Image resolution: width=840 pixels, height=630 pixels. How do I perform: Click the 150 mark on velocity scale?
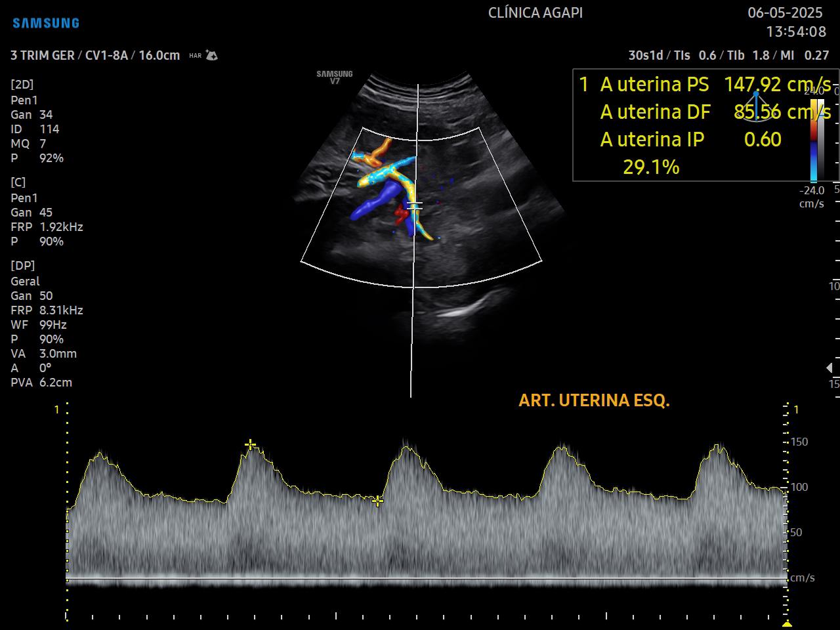click(x=799, y=442)
